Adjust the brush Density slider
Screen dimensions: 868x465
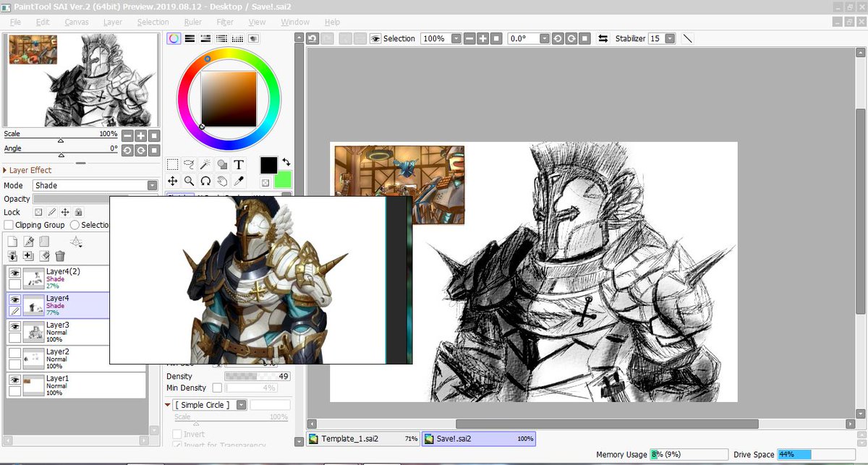(258, 376)
